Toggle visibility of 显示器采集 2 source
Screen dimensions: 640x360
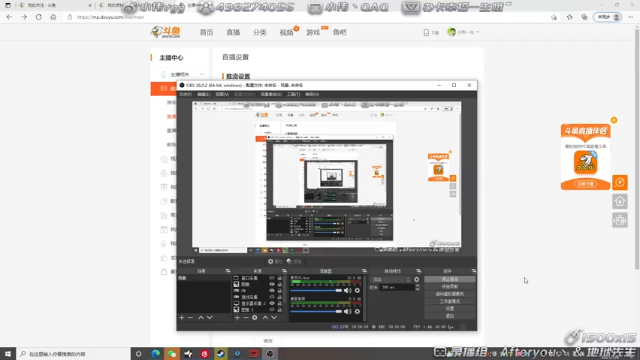pyautogui.click(x=272, y=304)
